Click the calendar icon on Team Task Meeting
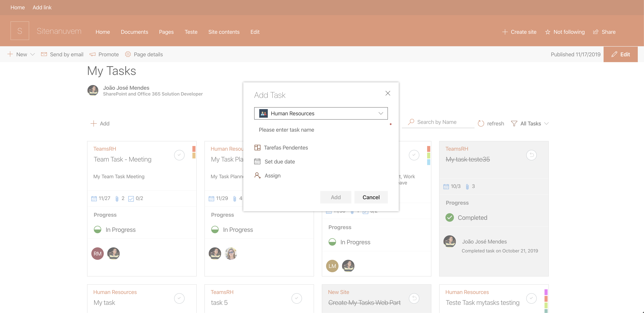 94,199
